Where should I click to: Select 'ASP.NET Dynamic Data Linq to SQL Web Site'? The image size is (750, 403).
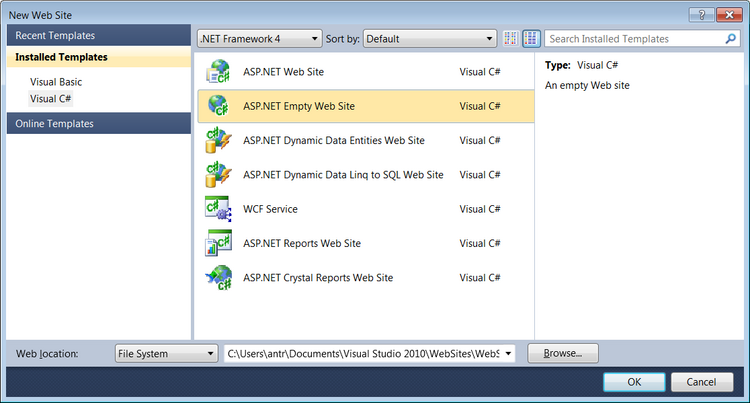pyautogui.click(x=343, y=175)
